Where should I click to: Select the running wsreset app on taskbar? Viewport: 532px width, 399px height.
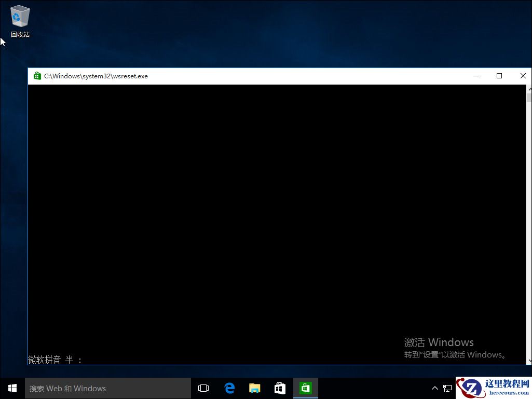coord(305,388)
